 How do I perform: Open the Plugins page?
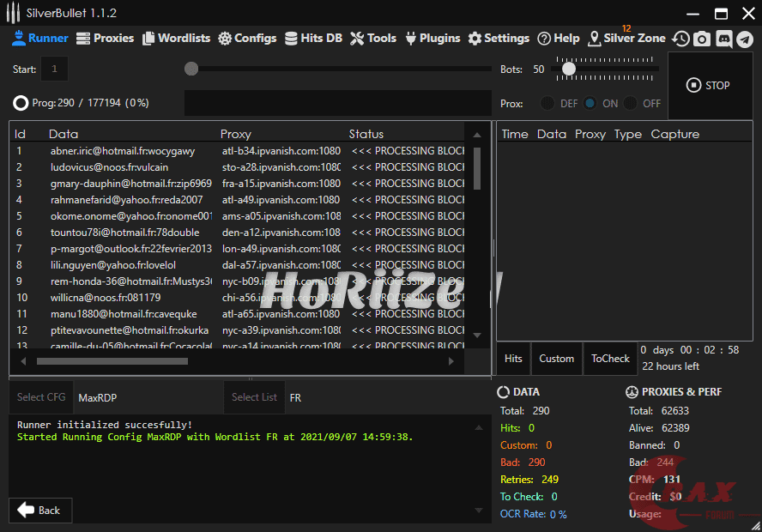click(432, 39)
